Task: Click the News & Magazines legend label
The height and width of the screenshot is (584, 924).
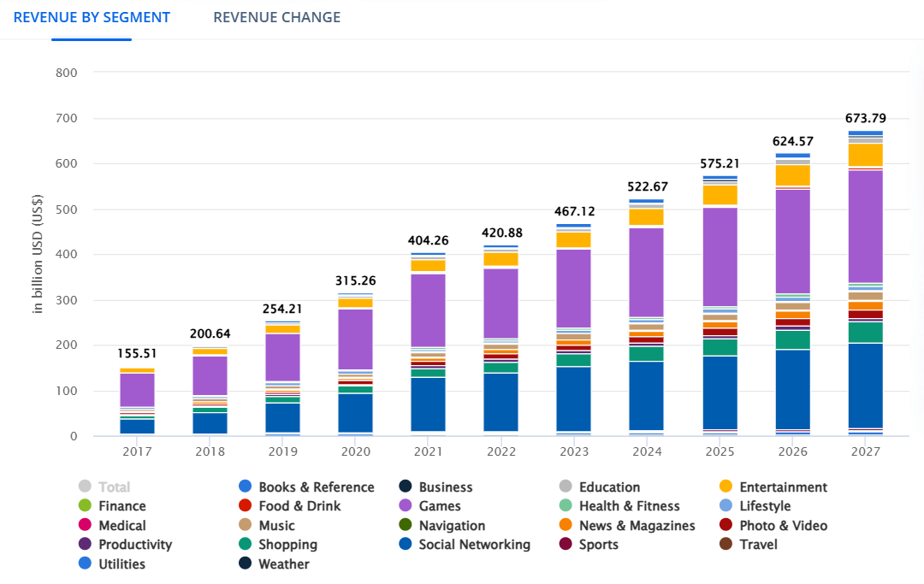Action: pyautogui.click(x=637, y=526)
